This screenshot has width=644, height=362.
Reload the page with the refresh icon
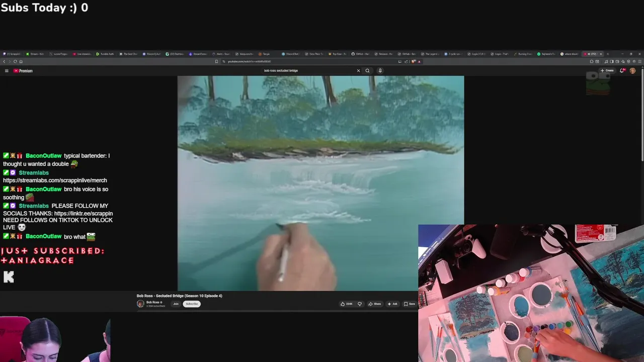15,61
